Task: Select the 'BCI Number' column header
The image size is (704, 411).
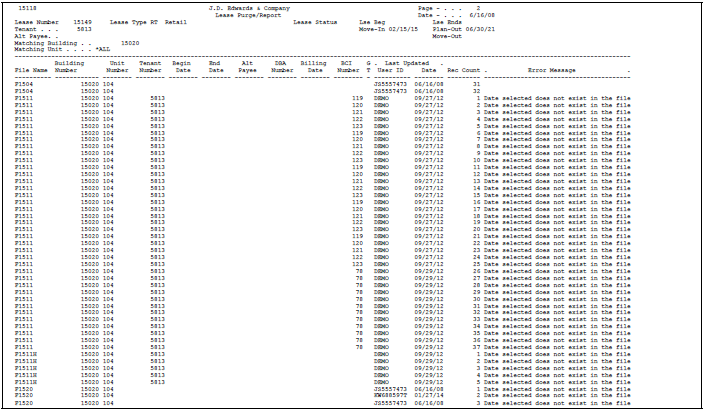Action: point(348,67)
